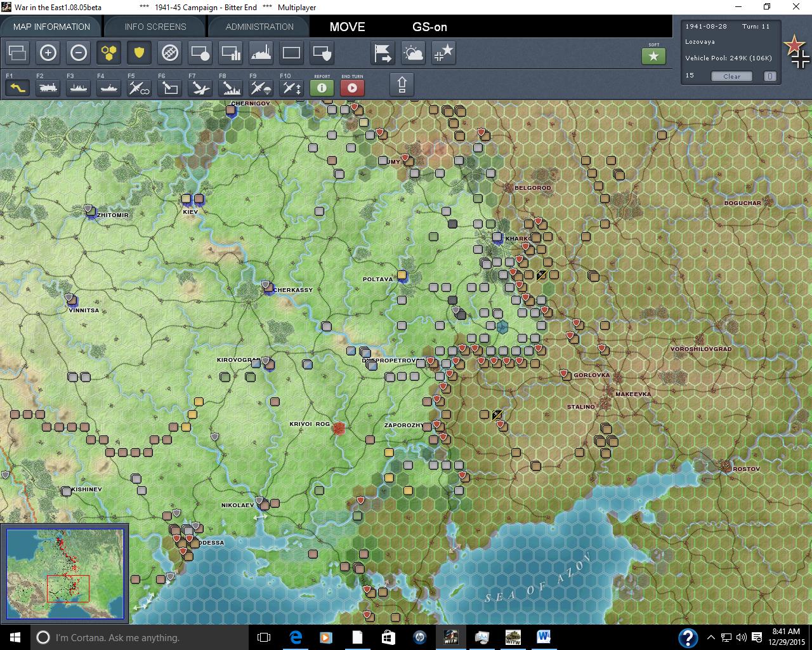812x650 pixels.
Task: Open the volume control in system tray
Action: pyautogui.click(x=741, y=637)
